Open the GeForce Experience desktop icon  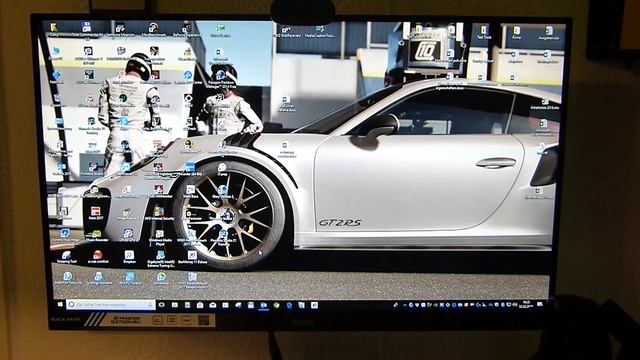coord(187,30)
